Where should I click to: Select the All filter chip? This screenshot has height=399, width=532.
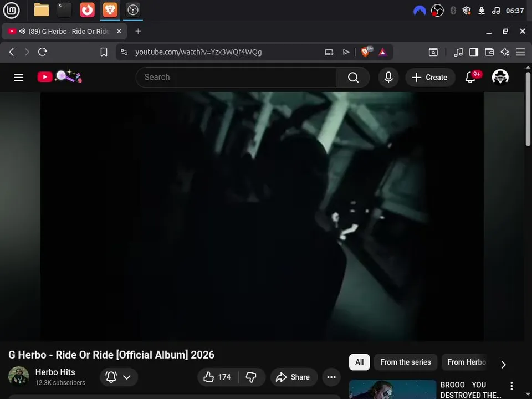pos(359,362)
